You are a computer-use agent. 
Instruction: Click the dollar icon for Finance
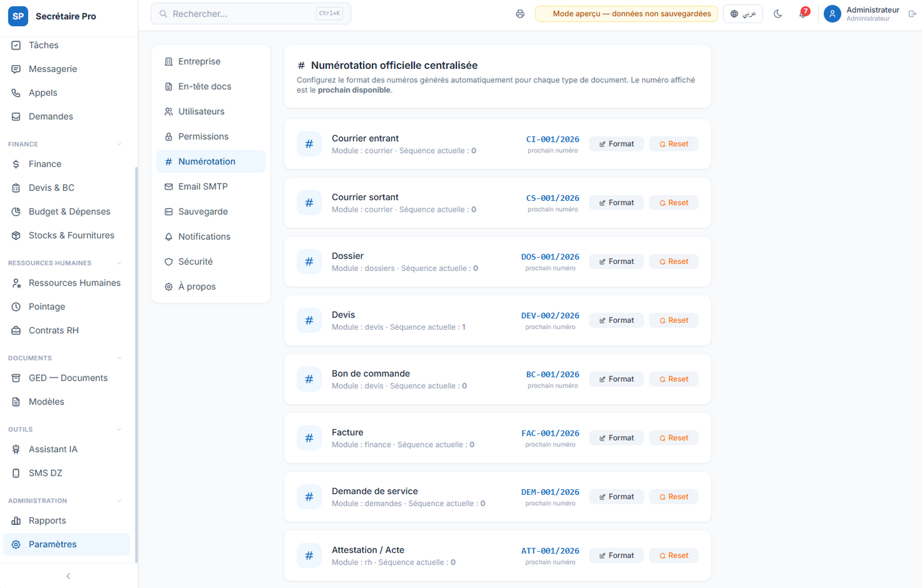[x=16, y=164]
